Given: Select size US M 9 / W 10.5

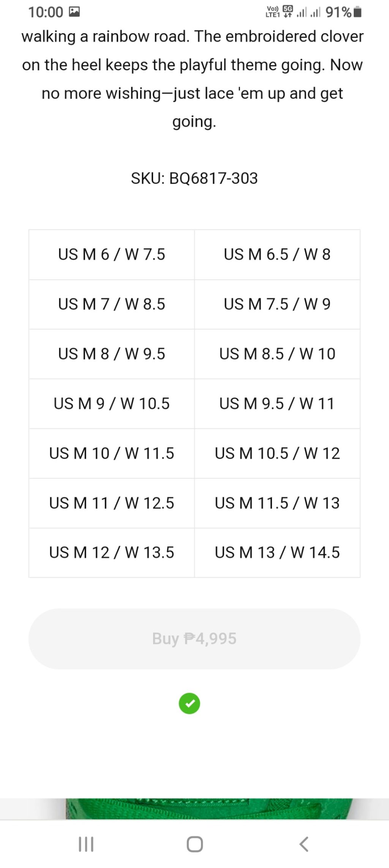Looking at the screenshot, I should [112, 404].
